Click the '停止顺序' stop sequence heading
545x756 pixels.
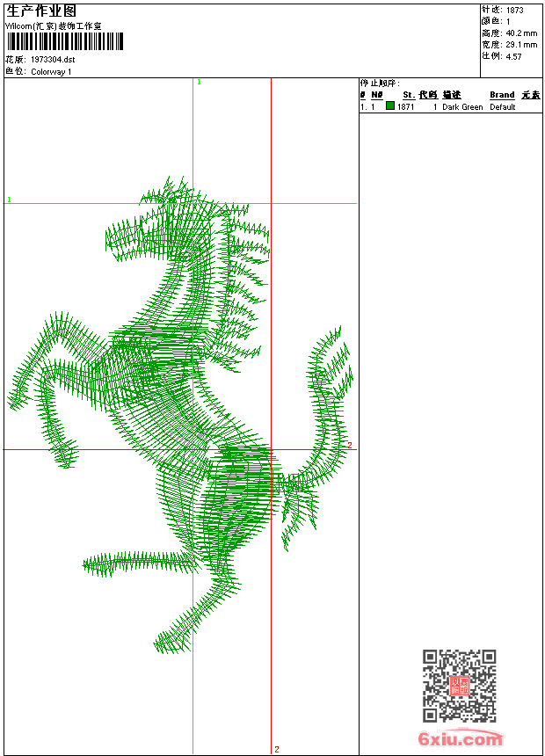380,84
